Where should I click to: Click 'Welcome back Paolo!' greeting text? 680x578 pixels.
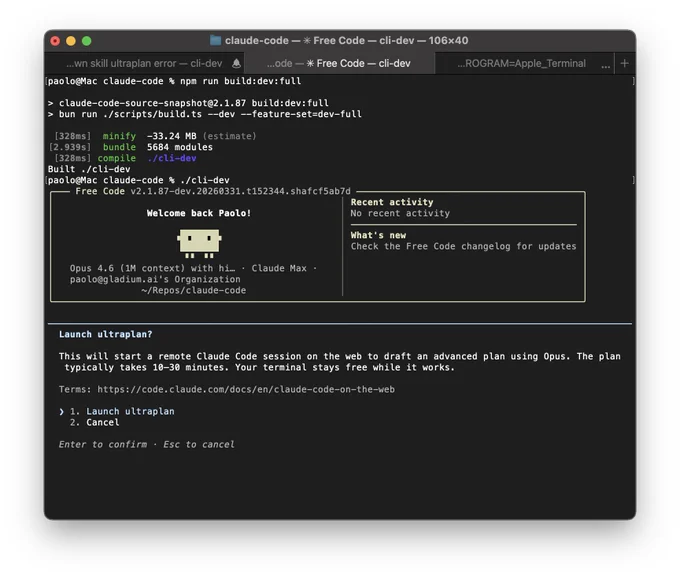pyautogui.click(x=199, y=213)
